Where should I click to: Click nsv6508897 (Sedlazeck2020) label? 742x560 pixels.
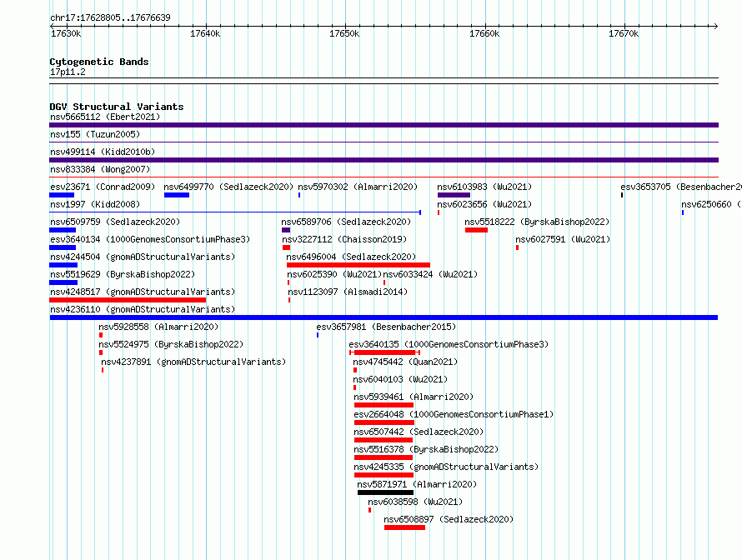[x=449, y=519]
